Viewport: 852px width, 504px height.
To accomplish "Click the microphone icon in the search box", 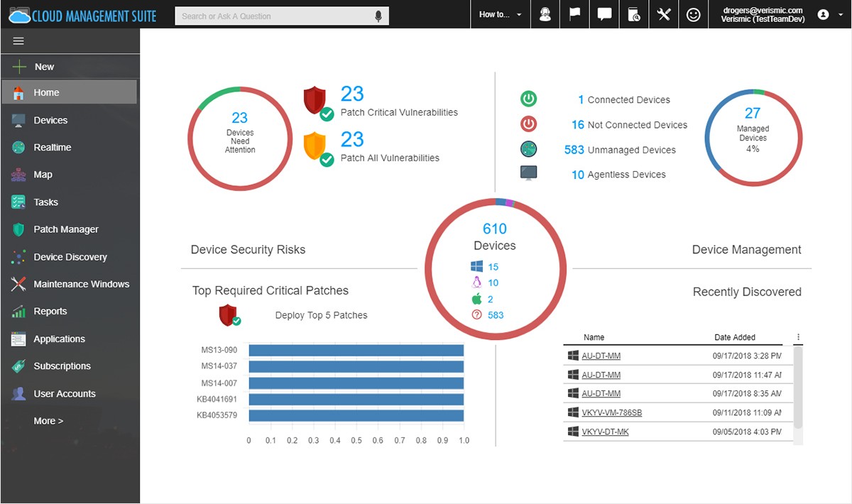I will click(378, 16).
